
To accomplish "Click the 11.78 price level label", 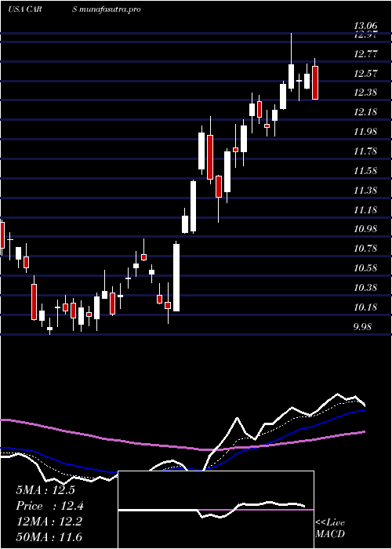I will point(365,151).
